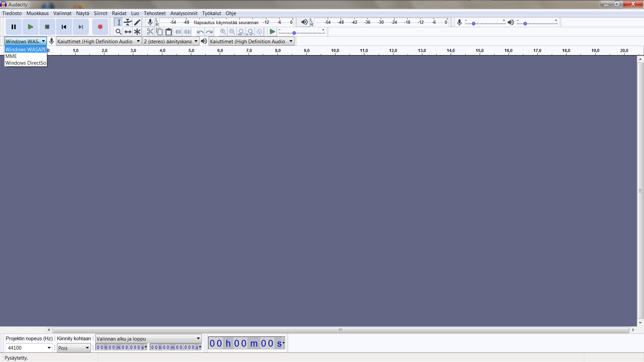644x362 pixels.
Task: Open the playback device dropdown
Action: pos(251,41)
